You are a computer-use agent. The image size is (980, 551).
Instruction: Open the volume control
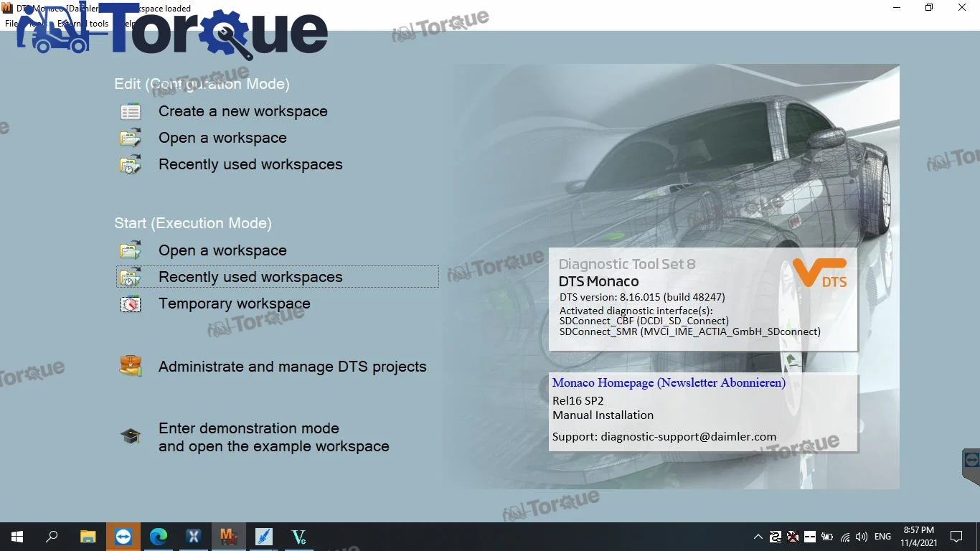862,537
